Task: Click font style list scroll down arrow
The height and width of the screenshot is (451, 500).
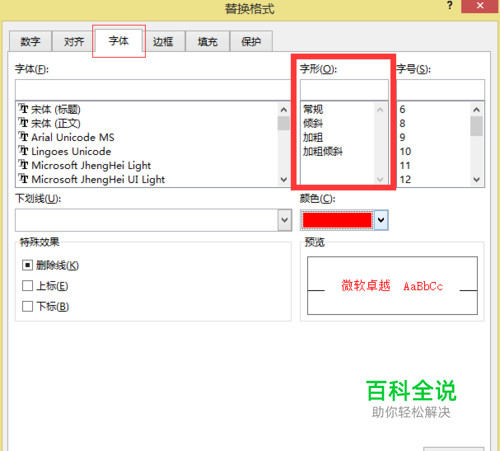Action: 380,179
